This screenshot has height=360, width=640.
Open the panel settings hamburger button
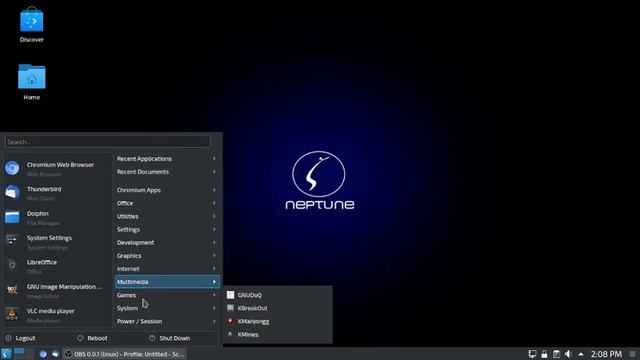(x=632, y=354)
